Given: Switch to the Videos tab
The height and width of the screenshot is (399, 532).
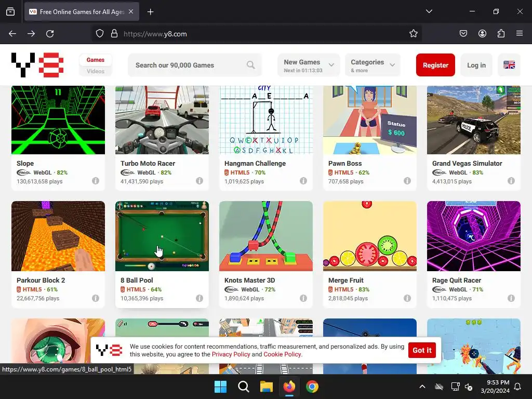Looking at the screenshot, I should (96, 71).
